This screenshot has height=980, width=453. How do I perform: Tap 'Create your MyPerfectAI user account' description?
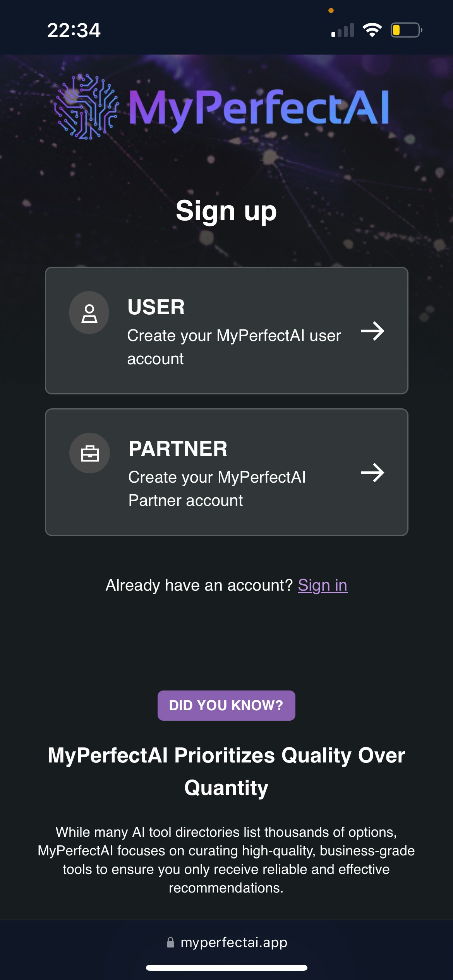234,347
